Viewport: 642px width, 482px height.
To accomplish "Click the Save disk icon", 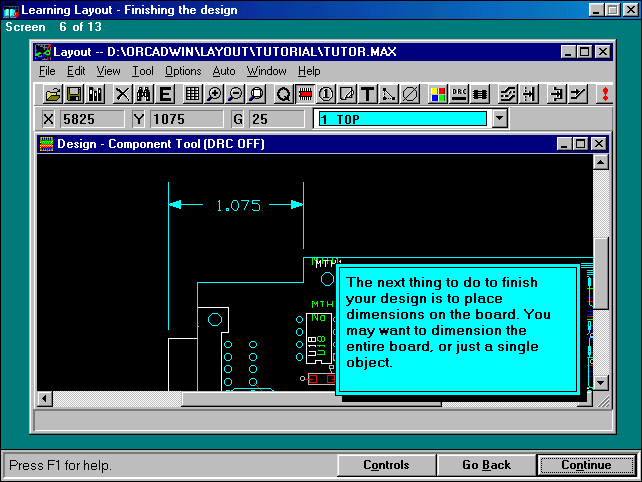I will pyautogui.click(x=74, y=94).
